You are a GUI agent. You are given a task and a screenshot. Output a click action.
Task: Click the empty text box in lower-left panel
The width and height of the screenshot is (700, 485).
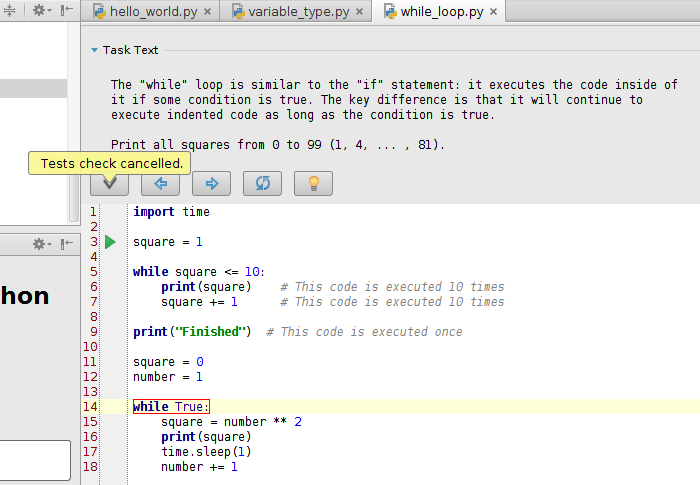[33, 460]
